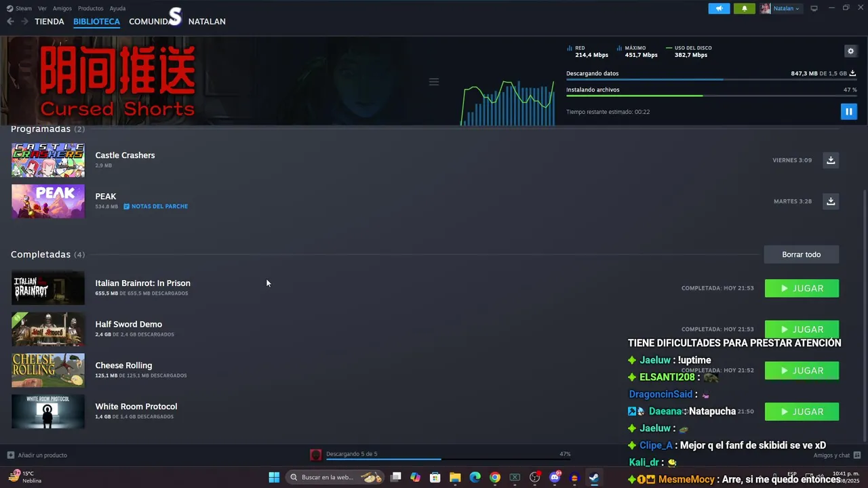Screen dimensions: 868x488
Task: Start PEAK scheduled download icon
Action: pos(830,201)
